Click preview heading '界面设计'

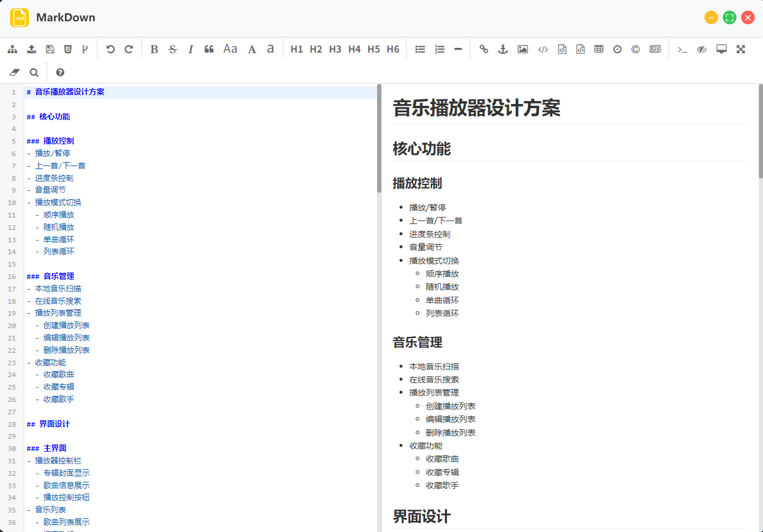(x=422, y=517)
